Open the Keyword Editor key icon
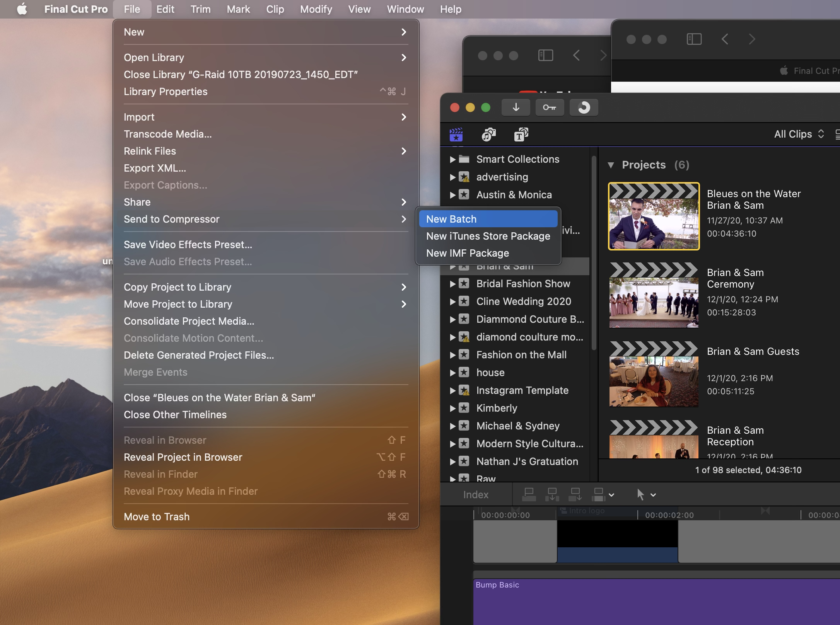840x625 pixels. tap(549, 107)
